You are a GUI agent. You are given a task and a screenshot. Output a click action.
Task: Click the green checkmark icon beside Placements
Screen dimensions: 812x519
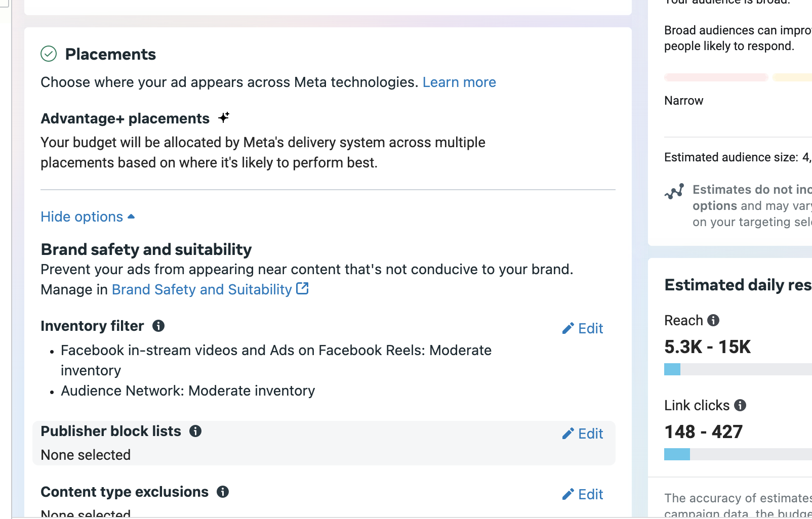tap(49, 54)
